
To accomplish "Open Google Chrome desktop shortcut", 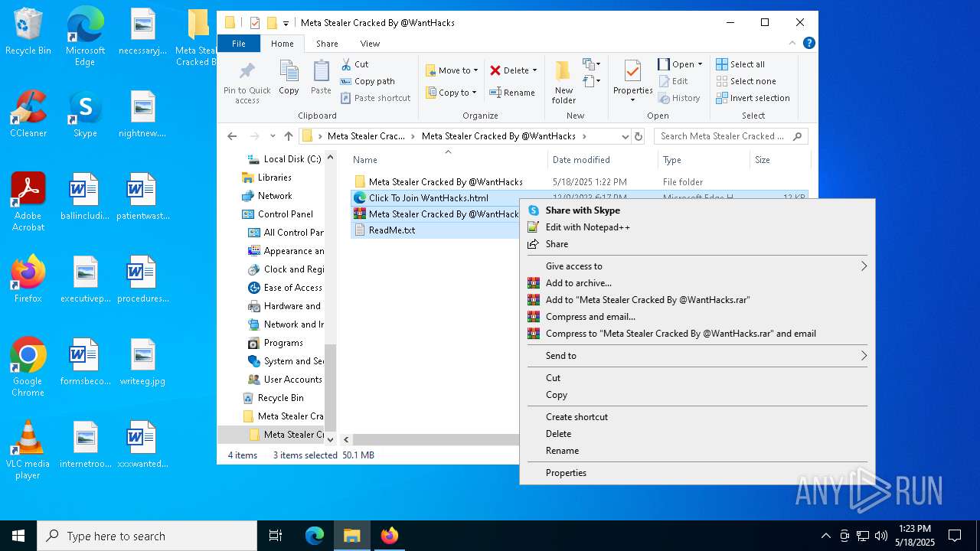I will tap(28, 367).
